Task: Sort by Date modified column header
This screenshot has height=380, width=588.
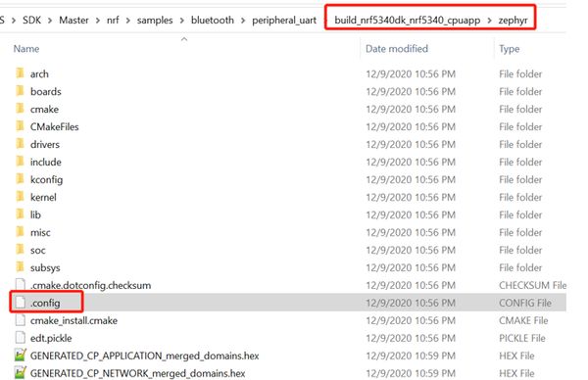Action: [397, 49]
